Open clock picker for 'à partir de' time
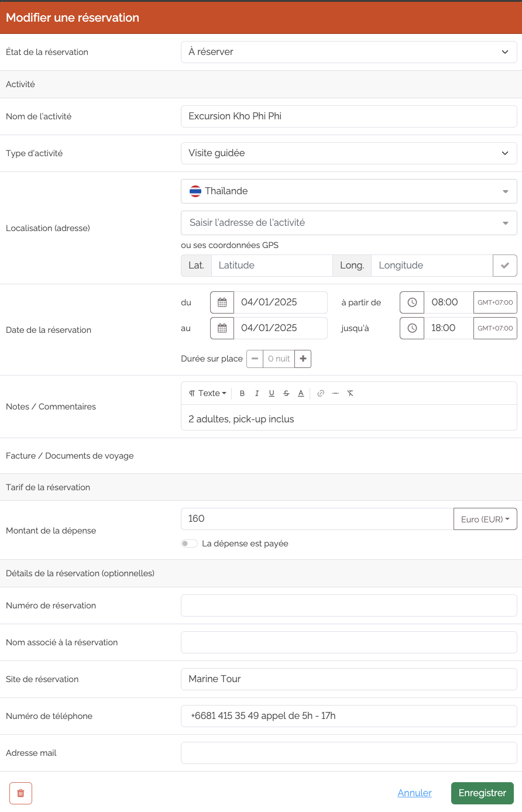522x812 pixels. coord(412,302)
